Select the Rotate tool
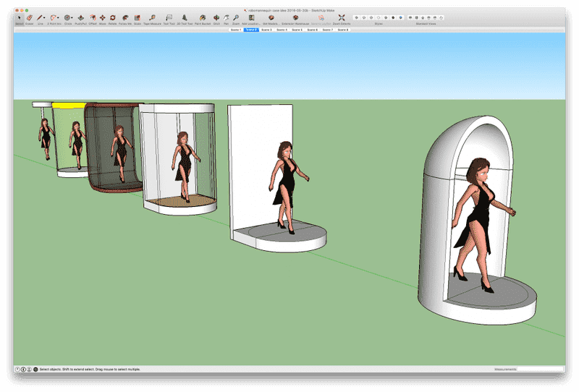This screenshot has width=579, height=392. (x=113, y=17)
